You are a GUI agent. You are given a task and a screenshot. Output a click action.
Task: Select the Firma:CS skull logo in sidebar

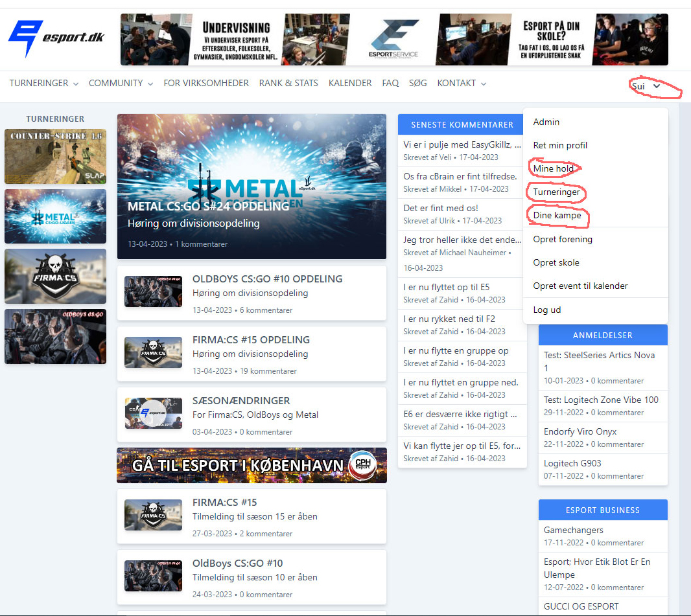55,276
